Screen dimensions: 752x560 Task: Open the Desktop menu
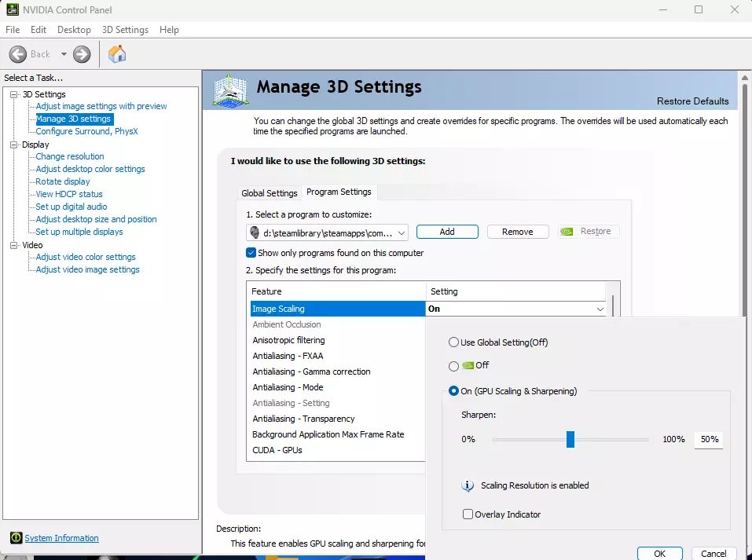tap(74, 30)
